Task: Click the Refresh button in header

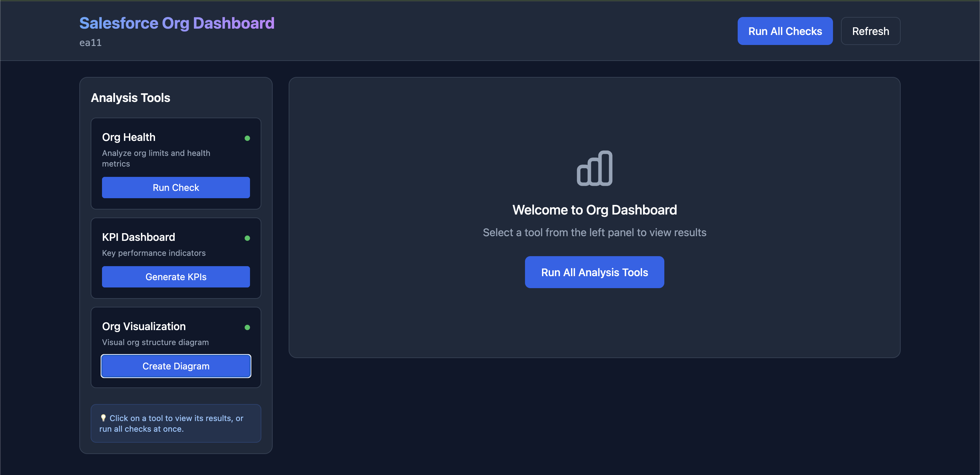Action: point(870,31)
